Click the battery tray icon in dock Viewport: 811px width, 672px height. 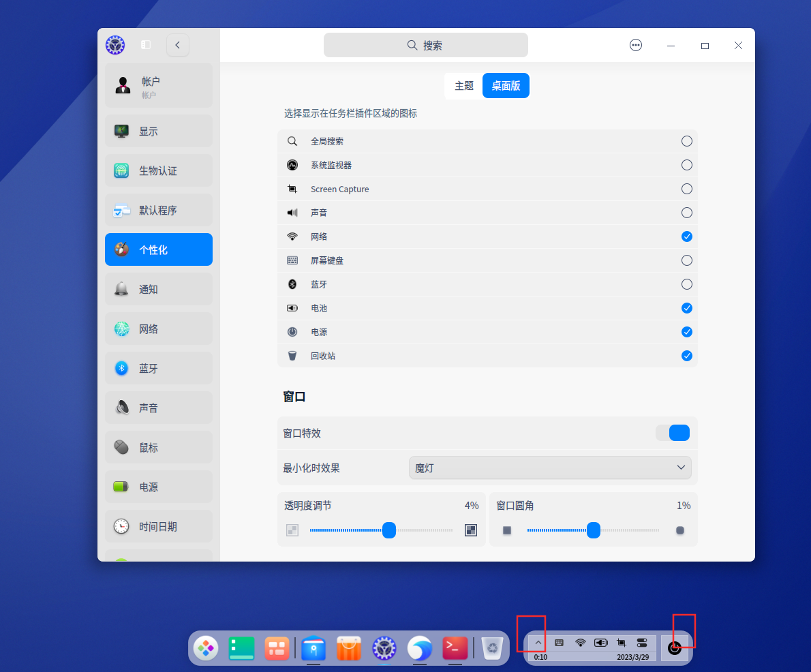point(601,643)
